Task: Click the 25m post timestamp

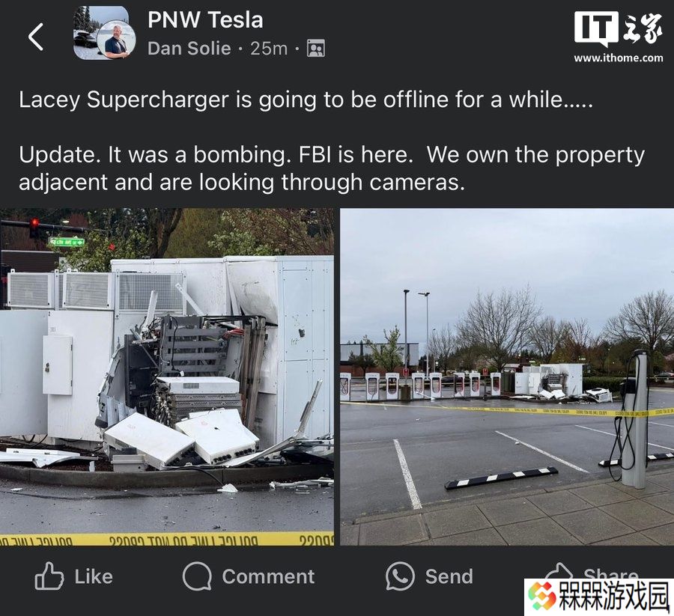Action: point(269,49)
